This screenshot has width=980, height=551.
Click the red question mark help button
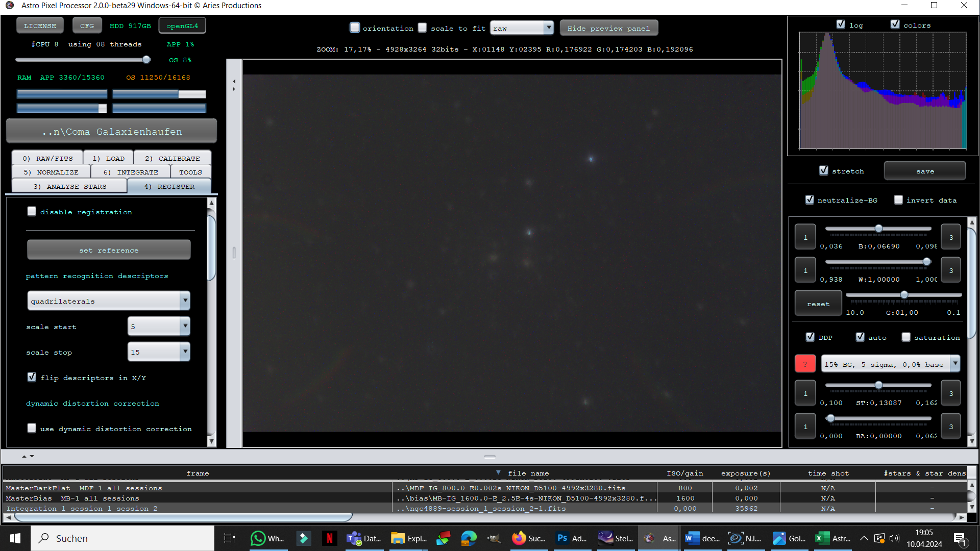pyautogui.click(x=805, y=364)
